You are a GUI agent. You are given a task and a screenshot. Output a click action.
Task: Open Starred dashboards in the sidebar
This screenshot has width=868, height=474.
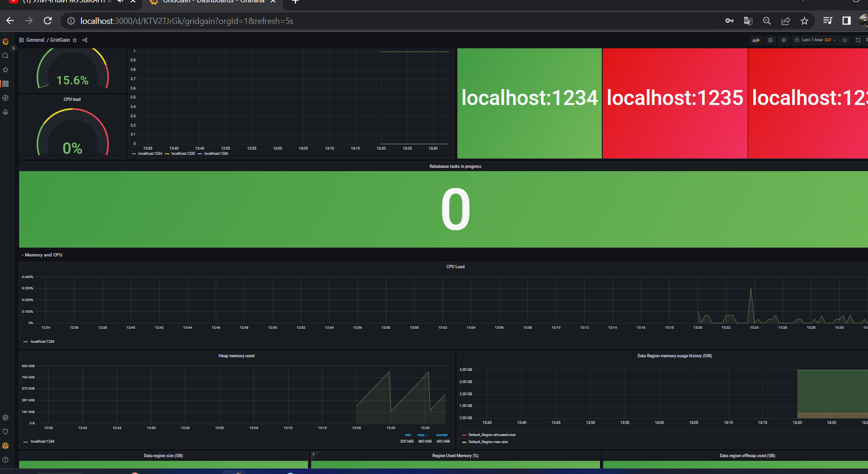[6, 70]
